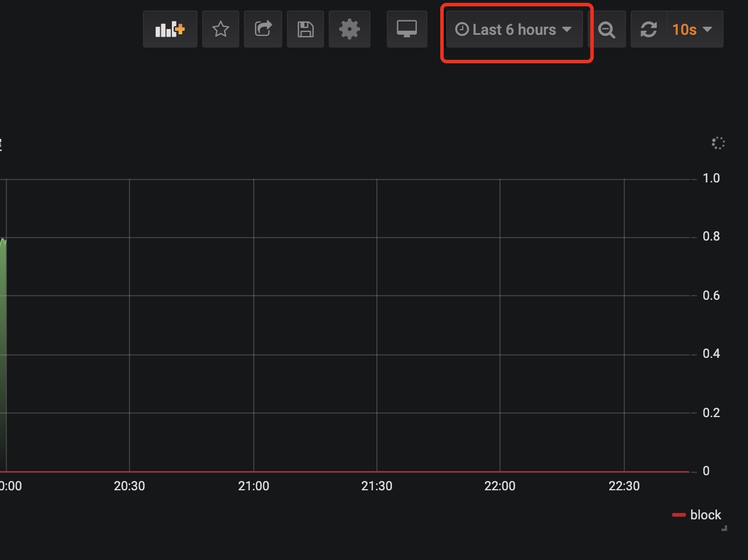The image size is (748, 560).
Task: Click the 21:30 axis label on the graph
Action: point(376,486)
